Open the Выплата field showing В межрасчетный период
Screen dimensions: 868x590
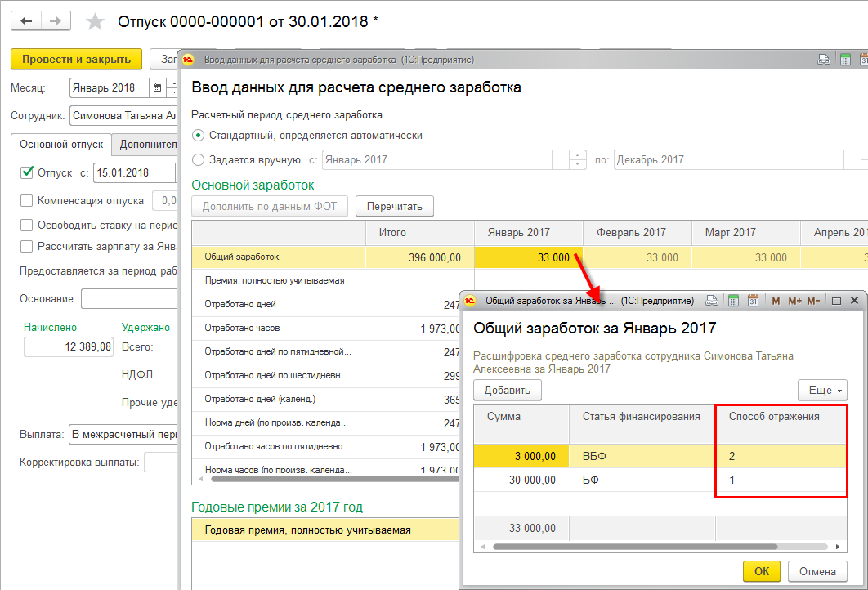coord(123,435)
